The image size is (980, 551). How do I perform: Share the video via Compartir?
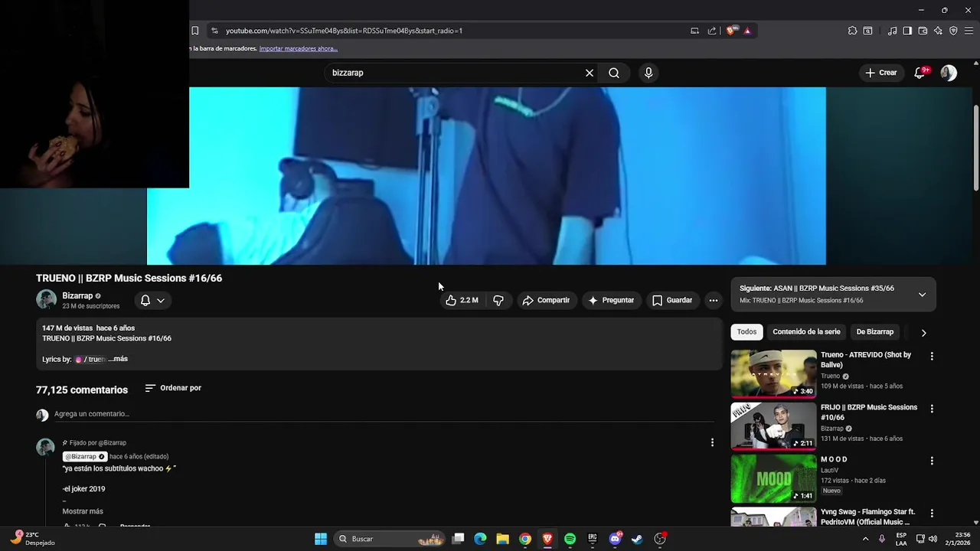(x=547, y=300)
